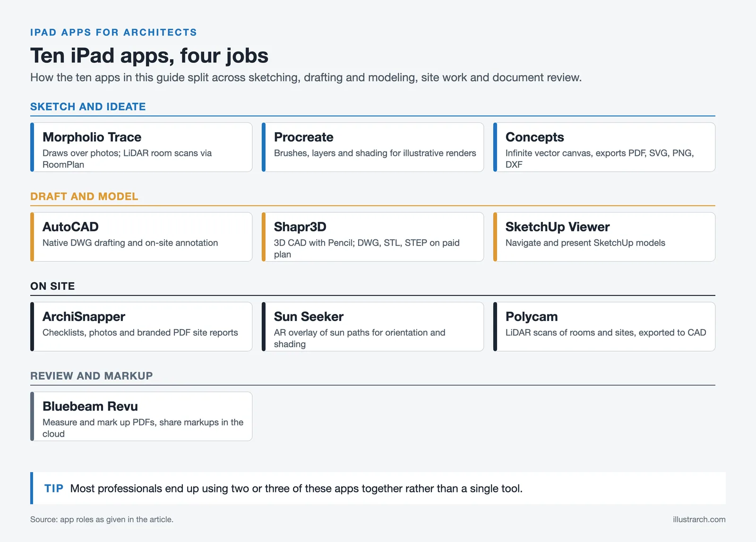The height and width of the screenshot is (542, 756).
Task: Click the TIP callout box
Action: point(378,488)
